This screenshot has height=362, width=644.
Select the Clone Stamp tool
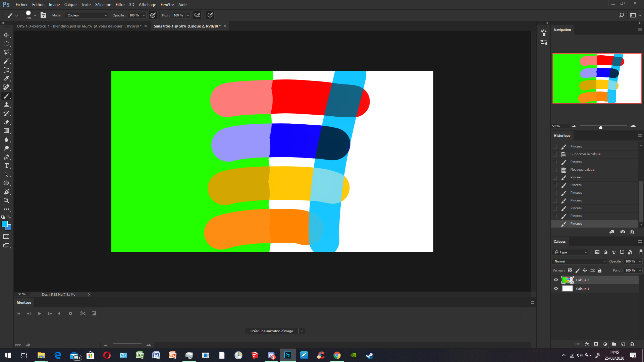pyautogui.click(x=6, y=105)
